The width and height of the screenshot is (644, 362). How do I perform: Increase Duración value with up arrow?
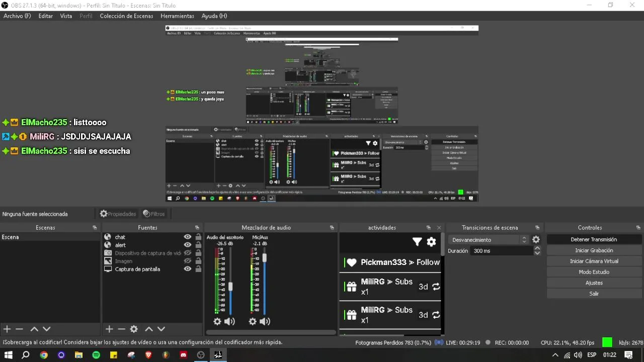[x=537, y=248]
